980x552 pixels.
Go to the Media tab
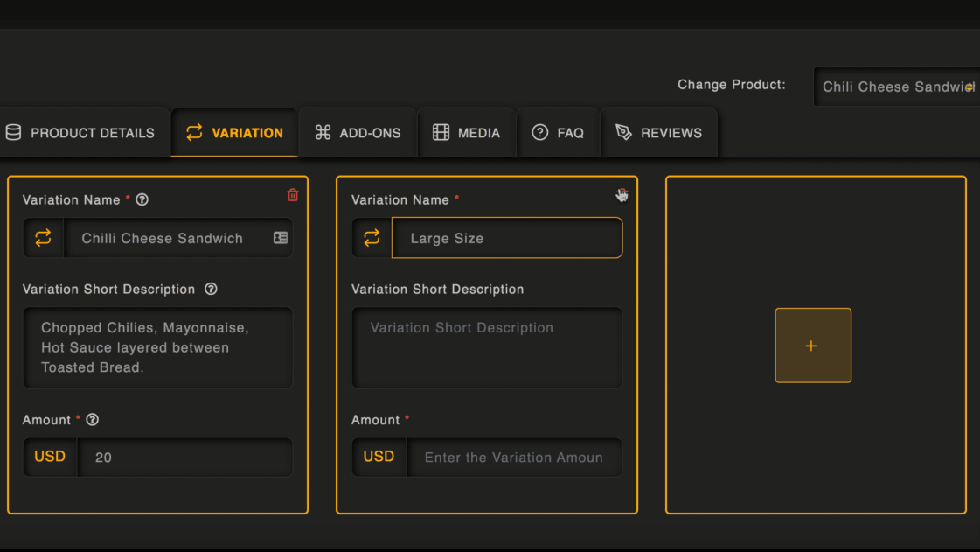coord(467,133)
